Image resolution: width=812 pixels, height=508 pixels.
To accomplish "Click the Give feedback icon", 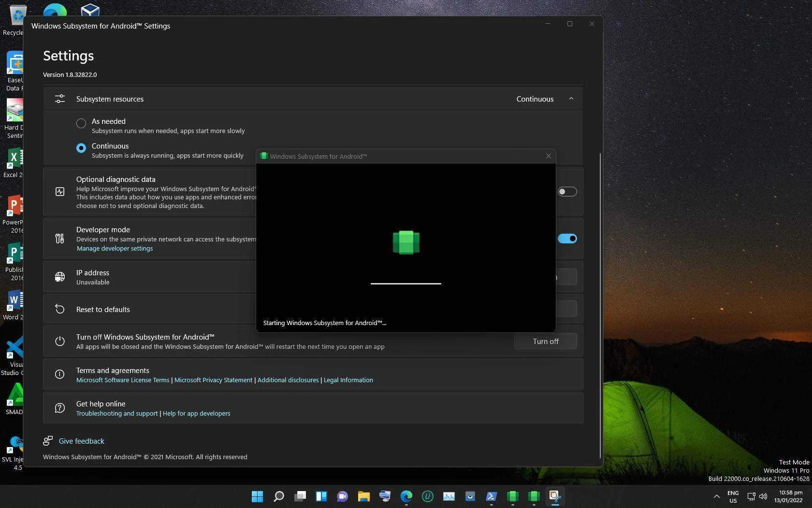I will [48, 441].
